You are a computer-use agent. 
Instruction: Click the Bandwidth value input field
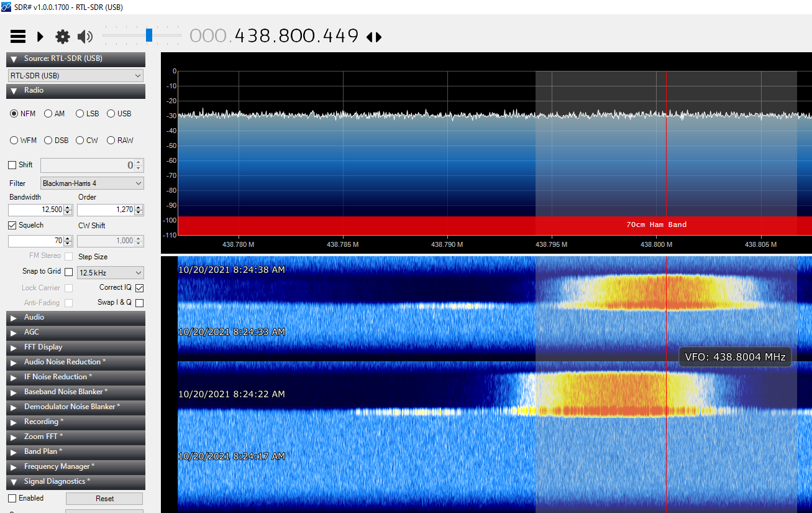(36, 210)
